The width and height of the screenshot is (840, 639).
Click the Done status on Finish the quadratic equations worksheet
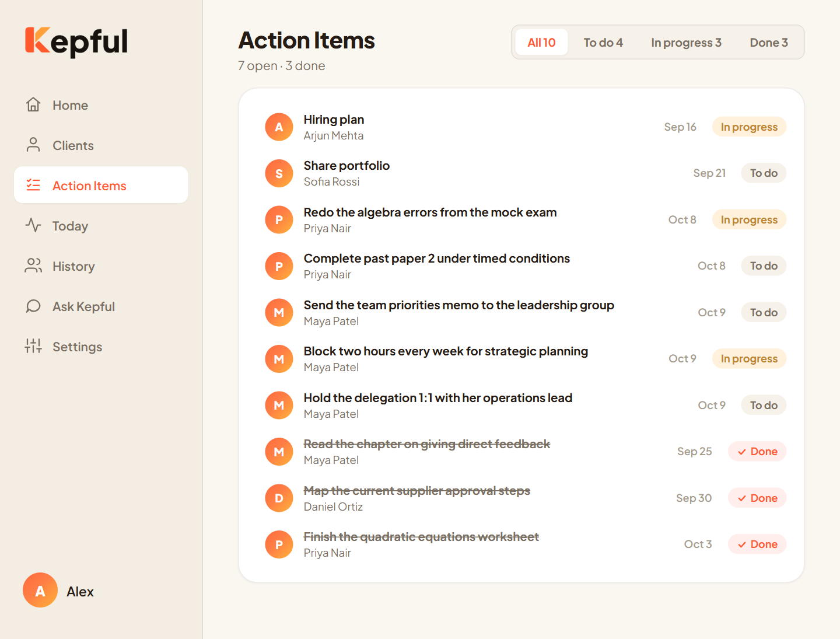pos(757,544)
